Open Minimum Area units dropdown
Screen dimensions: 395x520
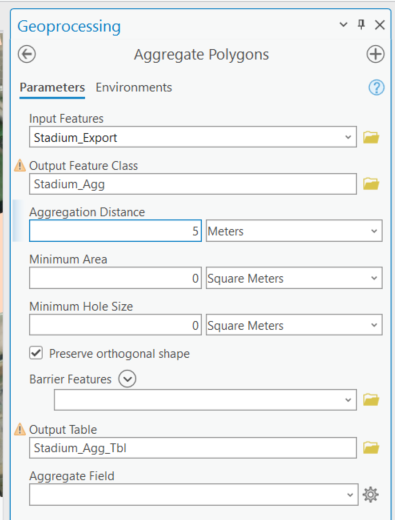click(x=294, y=278)
